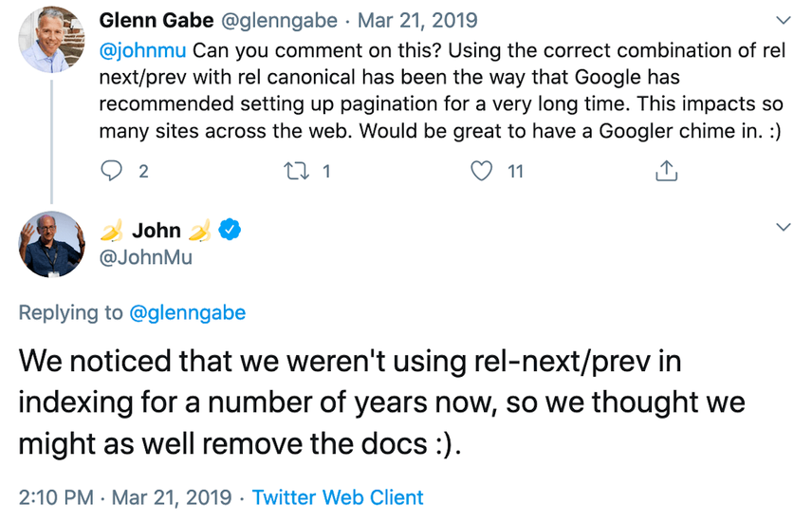Click Glenn Gabe's display name
Screen dimensions: 812x523
(x=156, y=20)
